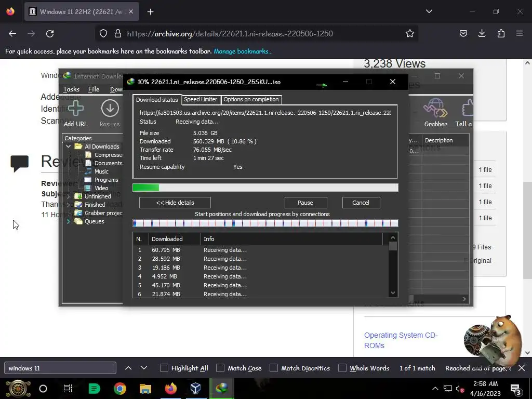Enable Match Diacritics checkbox
Screen dimensions: 532x399
pyautogui.click(x=274, y=368)
